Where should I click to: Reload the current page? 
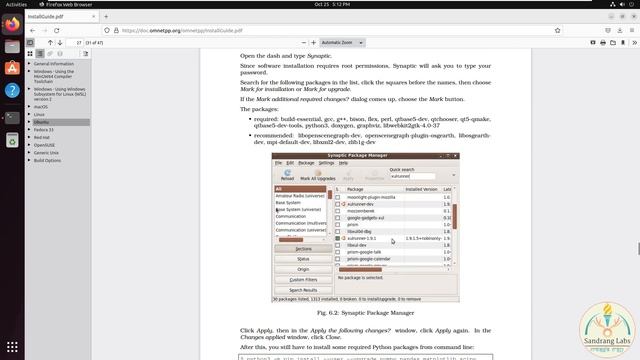coord(57,31)
